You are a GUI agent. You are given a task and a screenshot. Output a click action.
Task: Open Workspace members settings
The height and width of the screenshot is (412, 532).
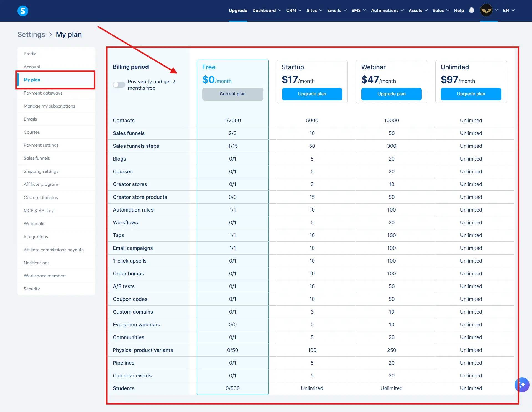[56, 276]
